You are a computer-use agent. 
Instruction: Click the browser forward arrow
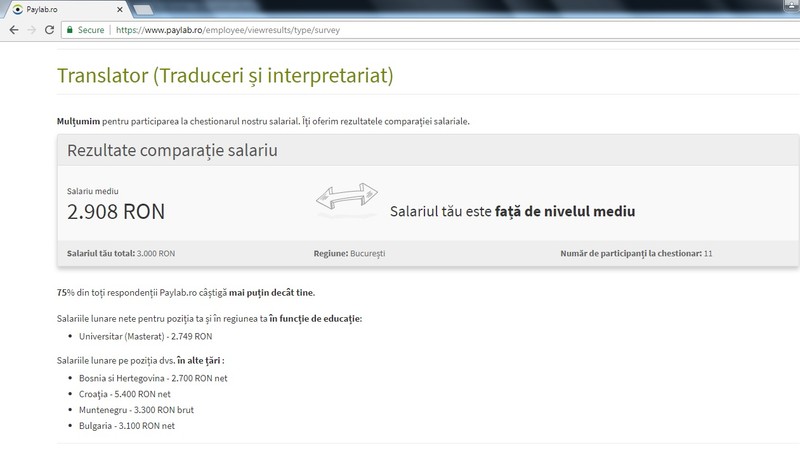click(x=32, y=30)
